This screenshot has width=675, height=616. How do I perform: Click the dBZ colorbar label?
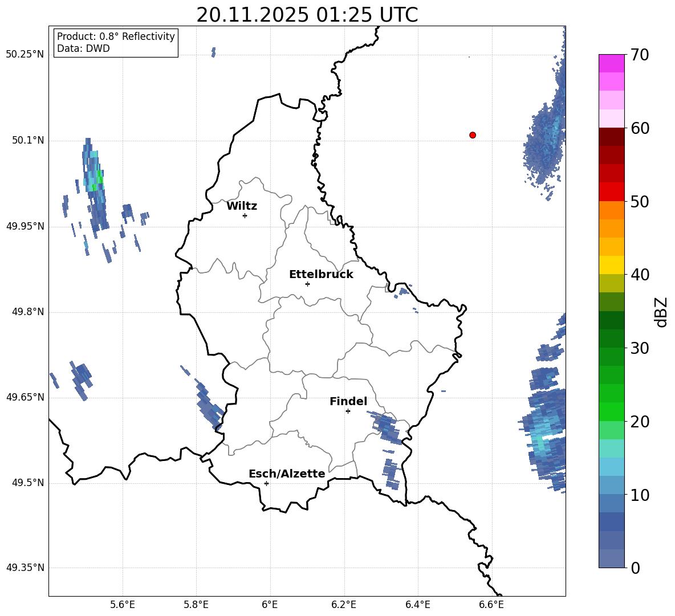[x=662, y=312]
